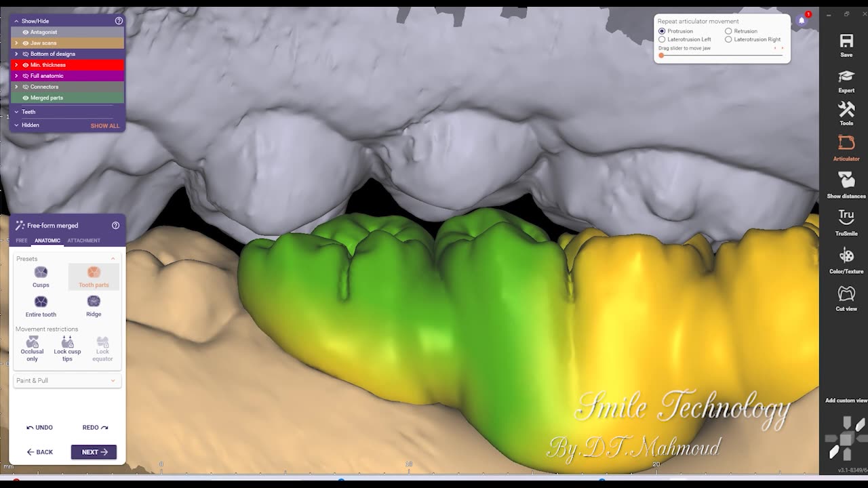Open Color/Texture settings
This screenshot has height=488, width=868.
[846, 260]
